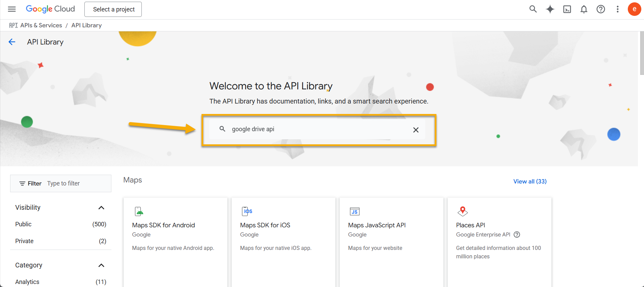Open the account avatar 'e'
The image size is (644, 287).
(x=635, y=9)
